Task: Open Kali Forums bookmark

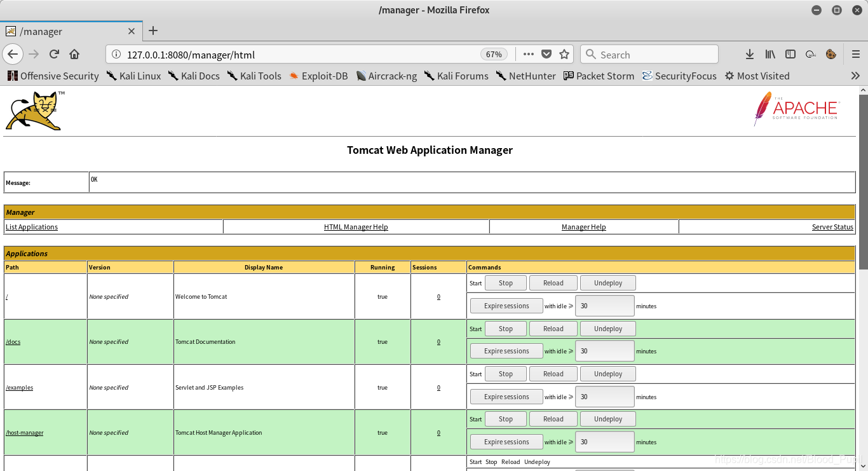Action: point(456,76)
